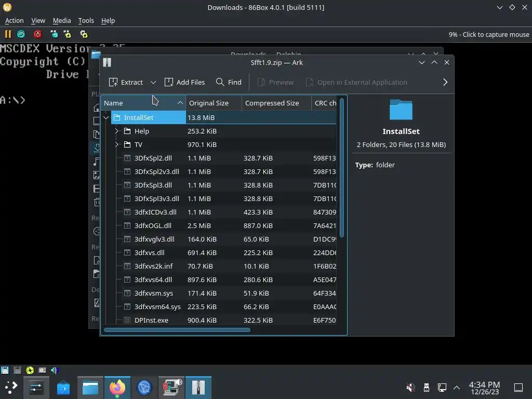
Task: Expand the Help folder
Action: [116, 131]
